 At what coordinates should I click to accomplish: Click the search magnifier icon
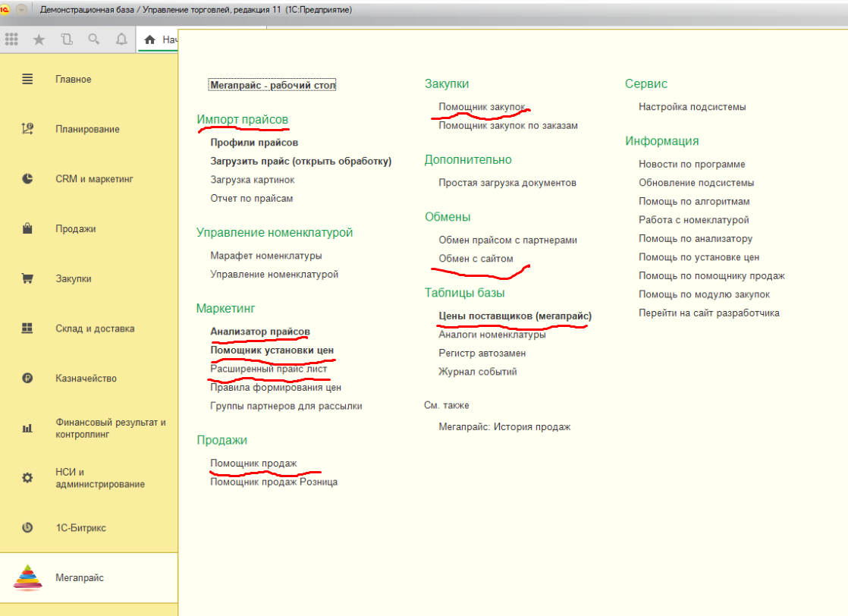pos(93,39)
